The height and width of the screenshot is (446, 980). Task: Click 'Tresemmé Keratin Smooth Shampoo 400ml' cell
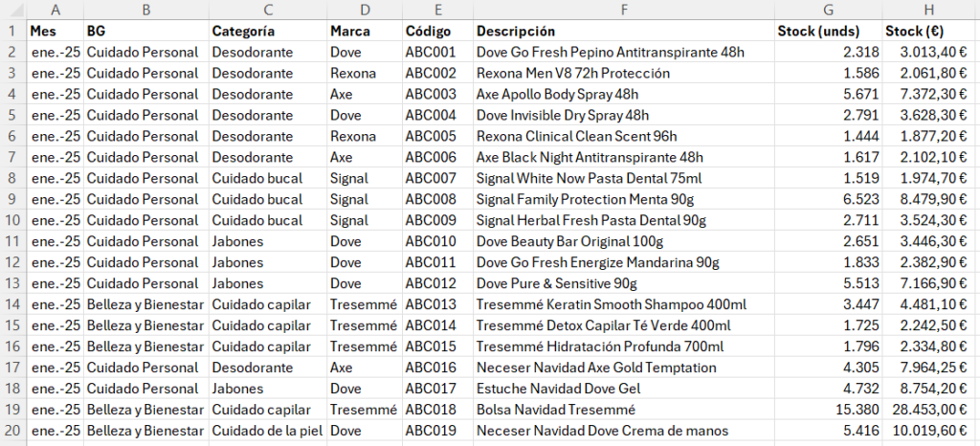pos(624,304)
